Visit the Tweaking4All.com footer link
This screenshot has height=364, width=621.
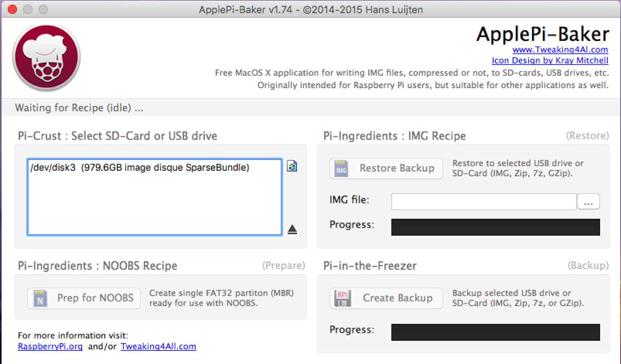[158, 346]
